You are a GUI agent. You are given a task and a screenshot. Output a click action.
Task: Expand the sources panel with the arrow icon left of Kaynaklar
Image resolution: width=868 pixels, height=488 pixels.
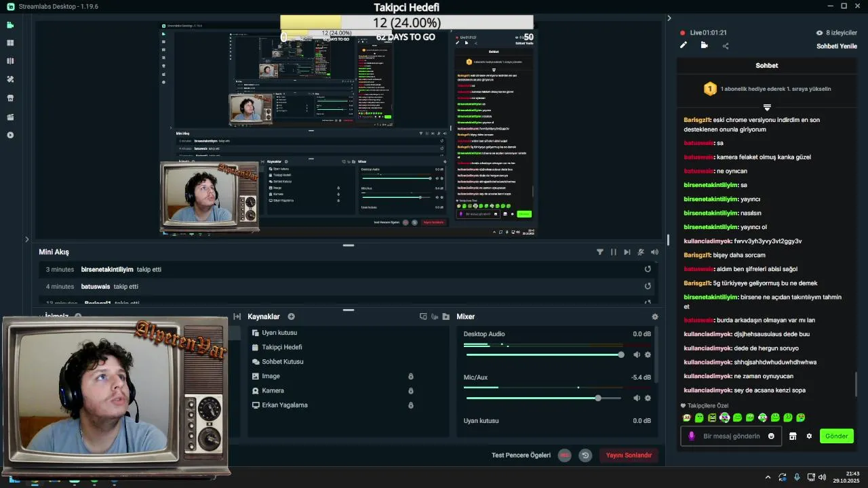point(237,317)
